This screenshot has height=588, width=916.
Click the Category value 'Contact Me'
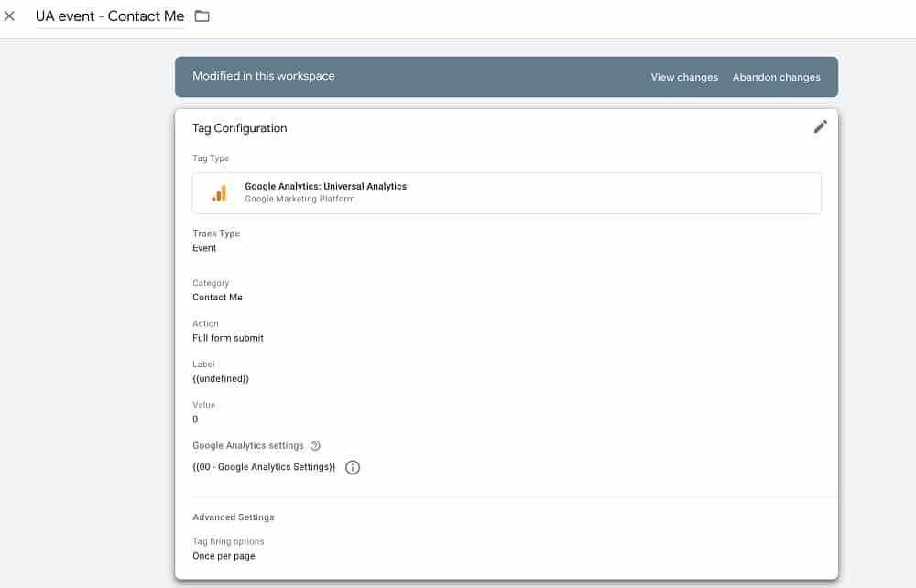click(x=217, y=298)
